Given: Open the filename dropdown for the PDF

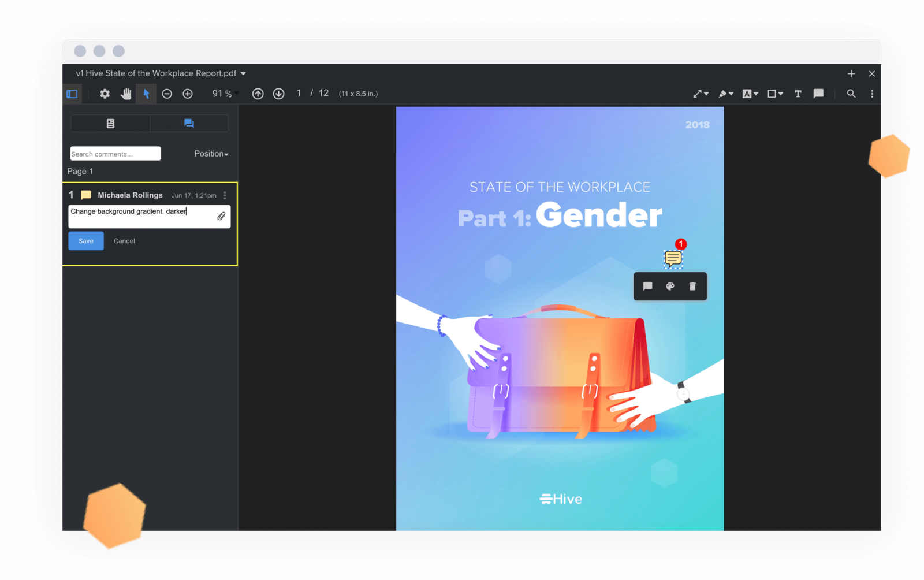Looking at the screenshot, I should coord(244,73).
